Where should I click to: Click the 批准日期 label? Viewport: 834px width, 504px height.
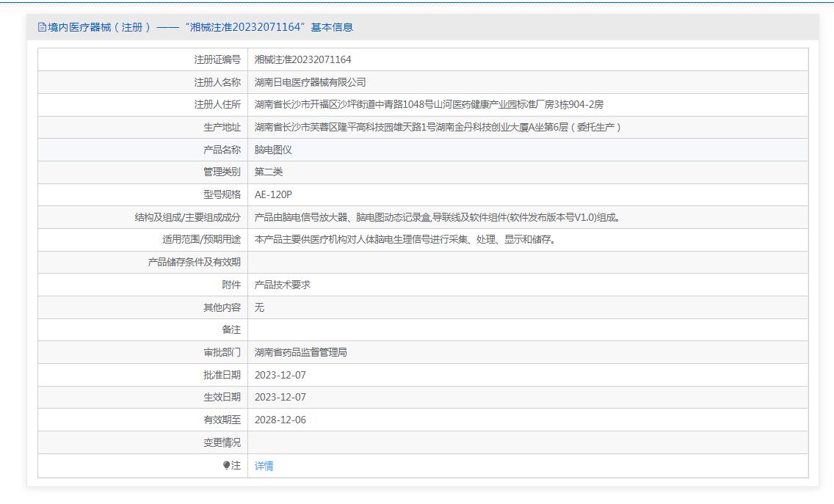click(222, 375)
